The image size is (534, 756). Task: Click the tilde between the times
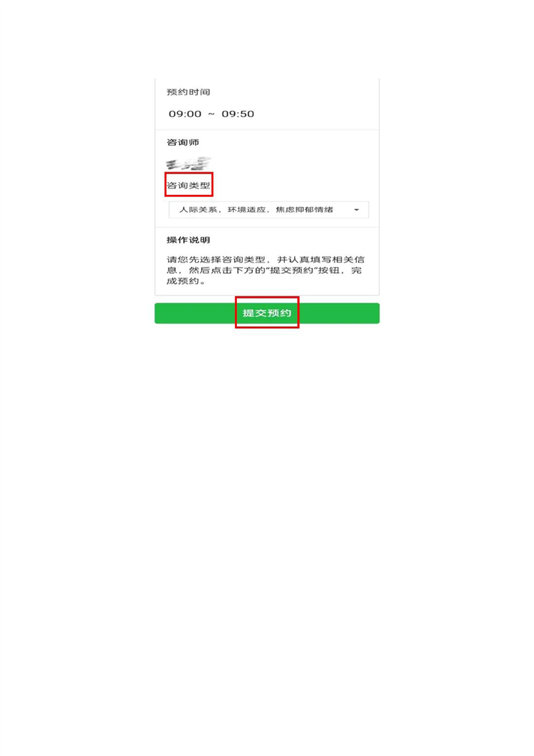(x=211, y=114)
